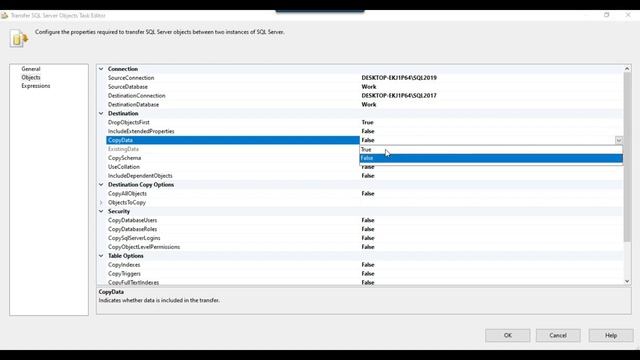Close the Task Editor window
640x360 pixels.
pyautogui.click(x=628, y=15)
